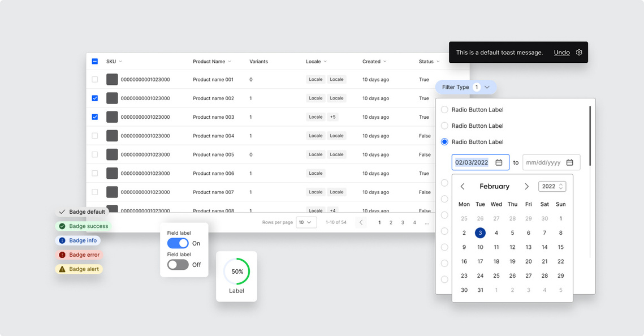This screenshot has height=336, width=644.
Task: Click the +5 locale tag for Product name 003
Action: click(332, 117)
